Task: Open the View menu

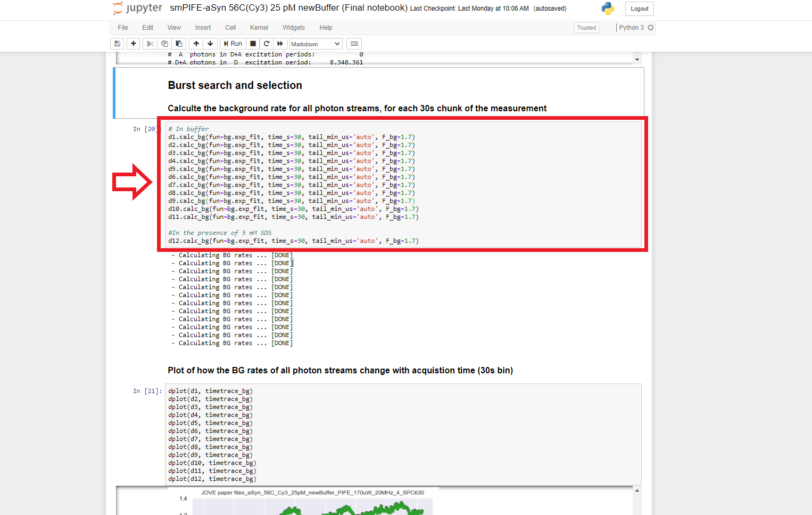Action: coord(174,28)
